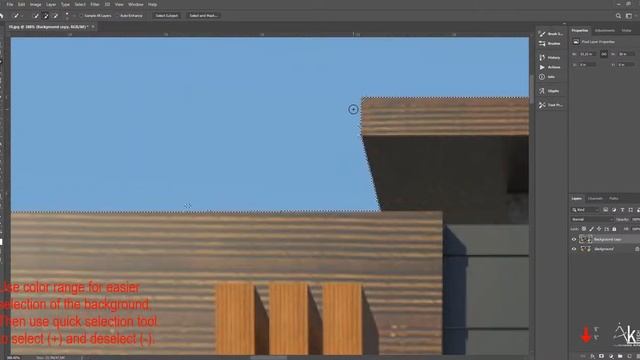This screenshot has width=640, height=360.
Task: Open the Actions panel
Action: tap(550, 67)
